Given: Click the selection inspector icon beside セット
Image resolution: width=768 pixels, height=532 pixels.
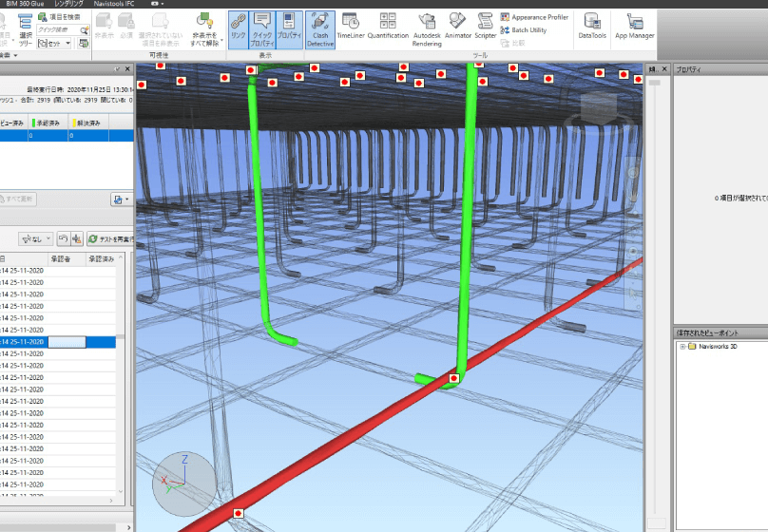Looking at the screenshot, I should 84,44.
